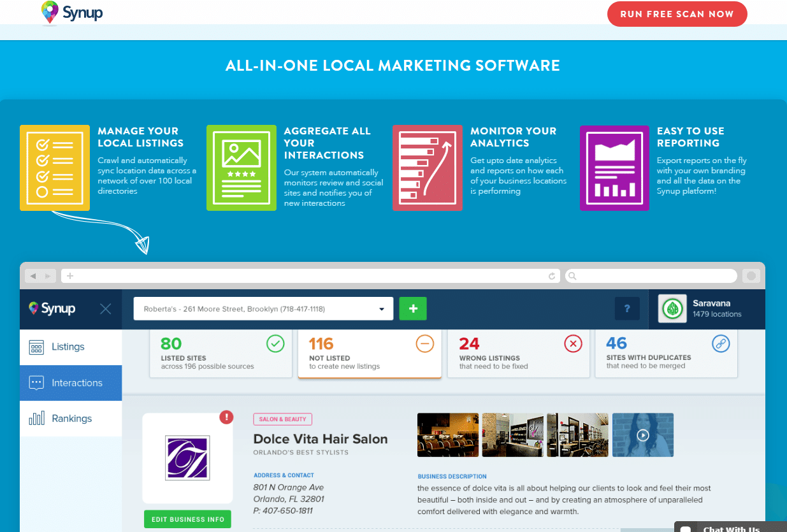The width and height of the screenshot is (787, 532).
Task: Open the Easy To Use Reporting heading
Action: coord(691,137)
